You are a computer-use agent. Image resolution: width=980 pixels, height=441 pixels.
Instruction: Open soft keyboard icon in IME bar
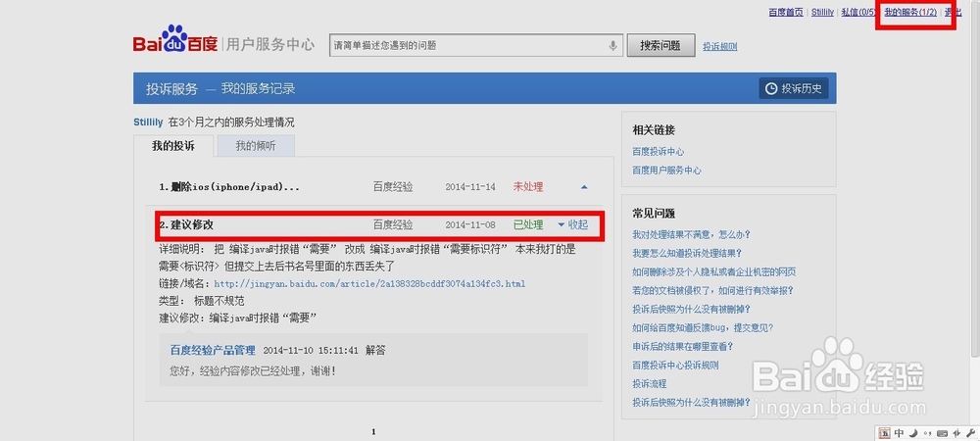pyautogui.click(x=942, y=433)
